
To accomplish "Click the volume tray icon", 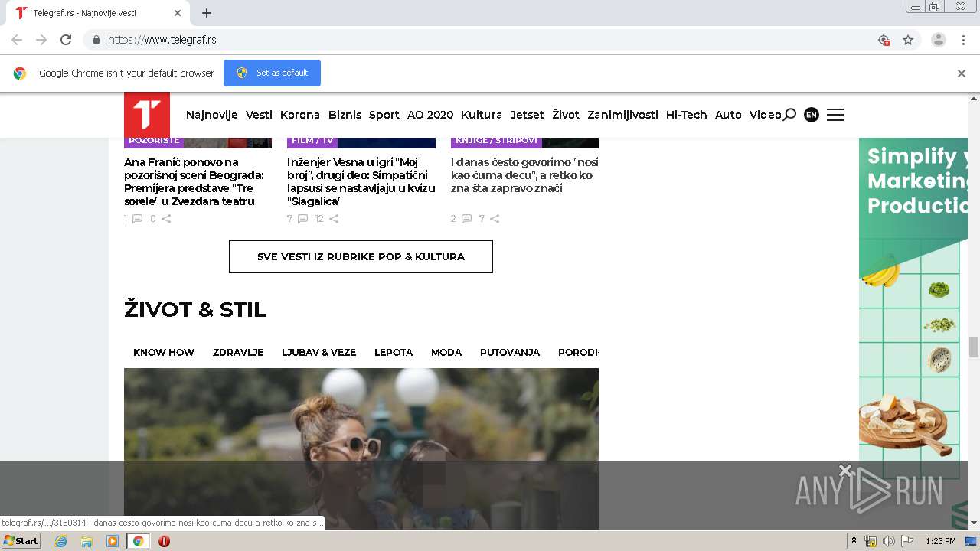I will [888, 541].
